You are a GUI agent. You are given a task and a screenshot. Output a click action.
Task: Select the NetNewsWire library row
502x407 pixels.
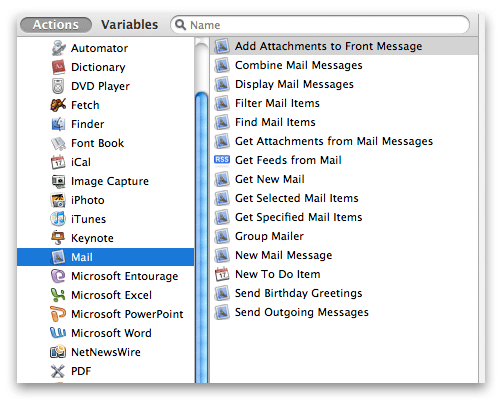106,352
